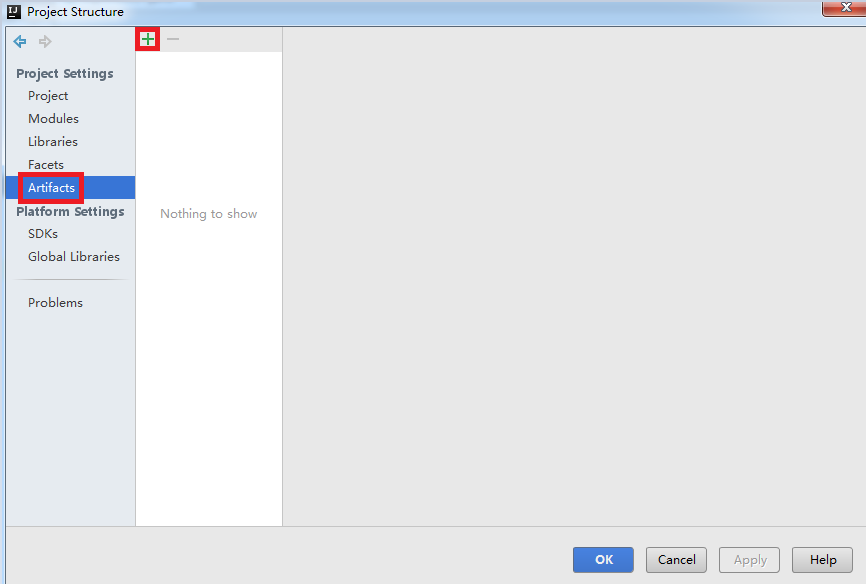
Task: Open SDKs under Platform Settings
Action: (x=43, y=234)
